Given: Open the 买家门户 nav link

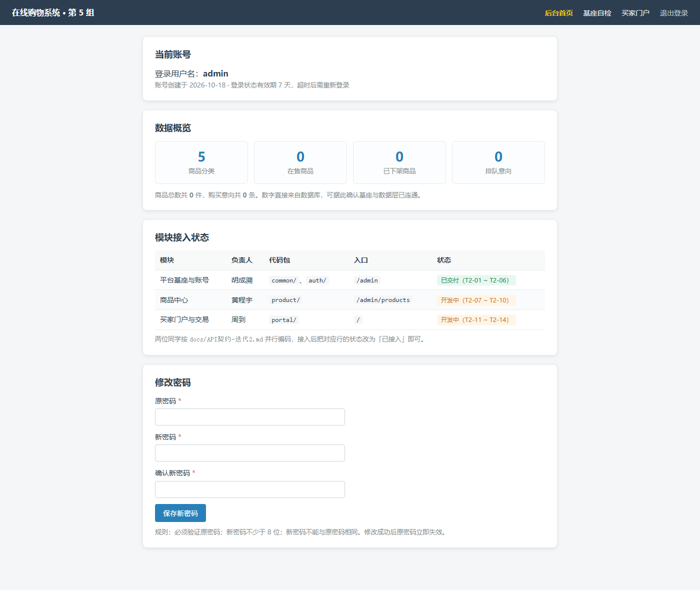Looking at the screenshot, I should [635, 13].
